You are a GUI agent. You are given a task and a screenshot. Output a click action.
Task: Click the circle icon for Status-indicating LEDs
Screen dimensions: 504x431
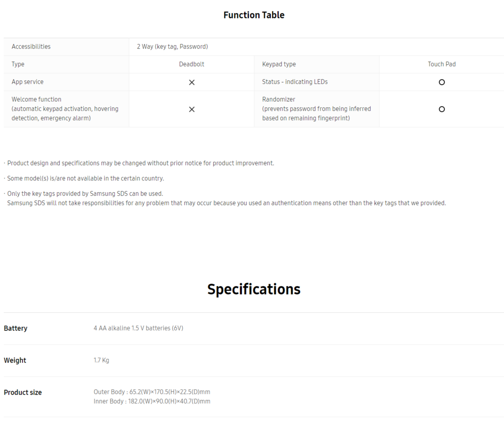(x=441, y=82)
